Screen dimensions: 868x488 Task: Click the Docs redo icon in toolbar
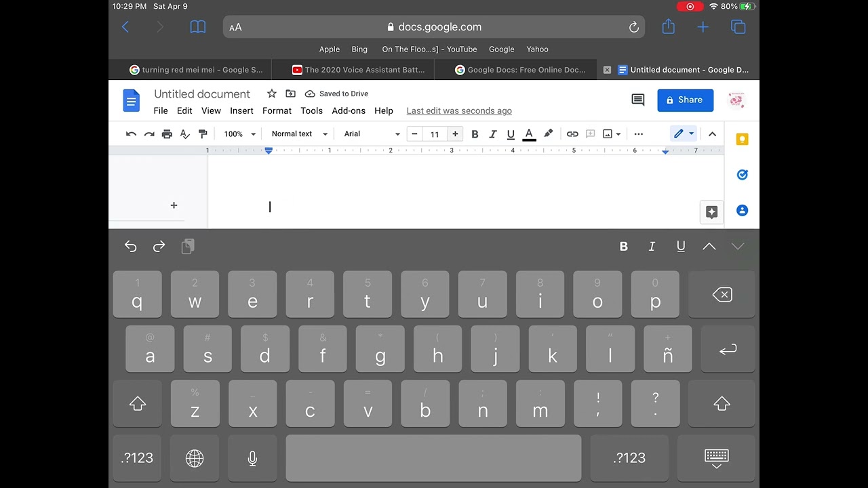coord(149,134)
